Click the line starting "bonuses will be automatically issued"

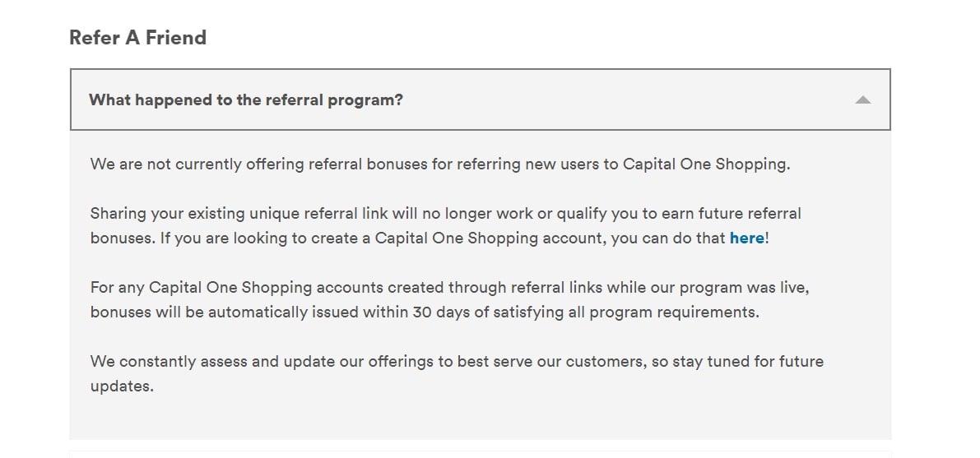coord(425,312)
